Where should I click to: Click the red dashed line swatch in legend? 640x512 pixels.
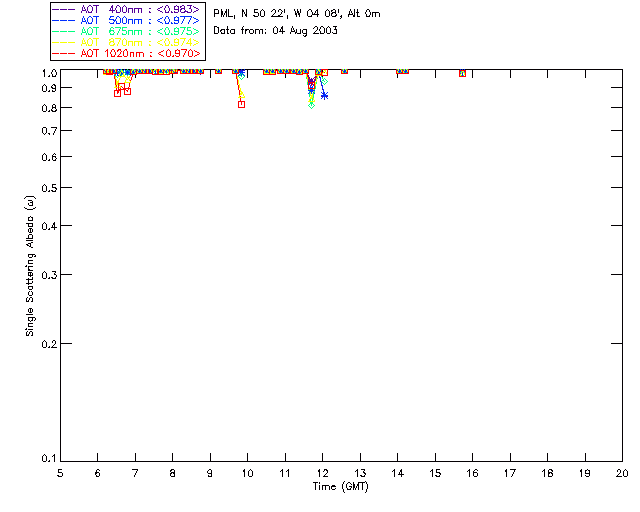pos(64,53)
